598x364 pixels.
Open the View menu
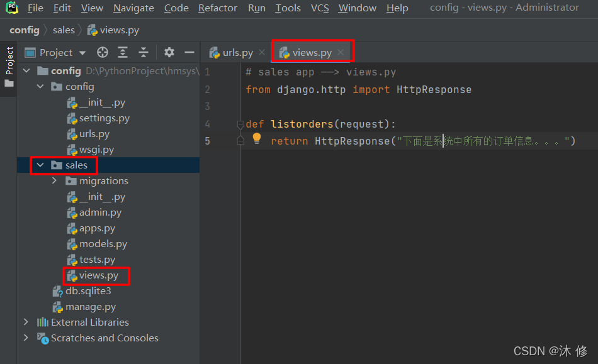tap(92, 8)
